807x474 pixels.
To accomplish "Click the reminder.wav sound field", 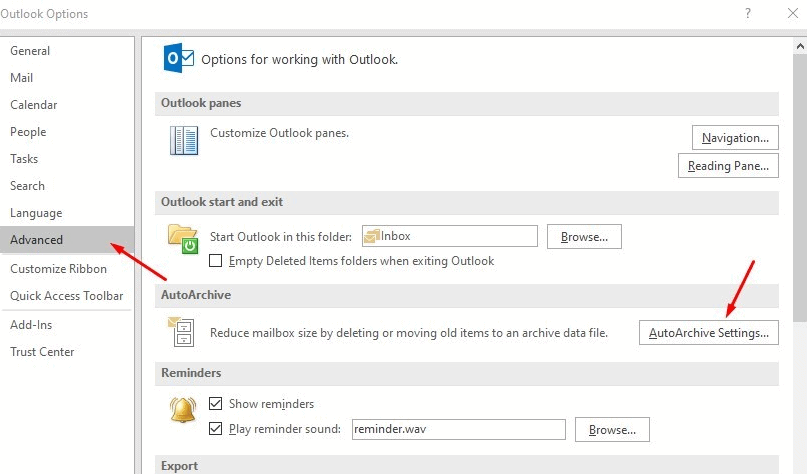I will coord(459,429).
